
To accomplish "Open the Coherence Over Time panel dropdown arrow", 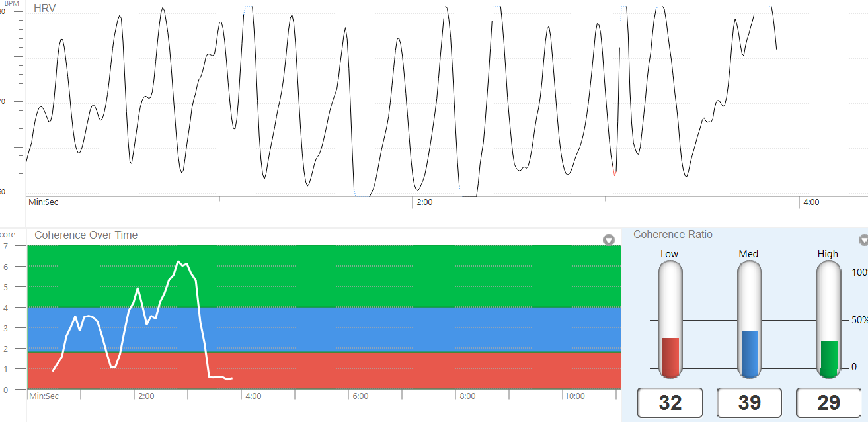I will [609, 239].
